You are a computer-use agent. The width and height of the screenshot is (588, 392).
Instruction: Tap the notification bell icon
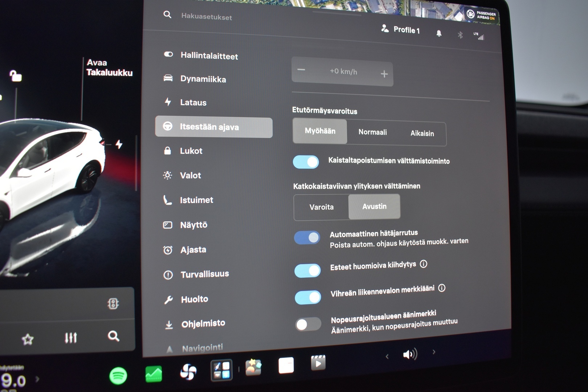point(439,33)
